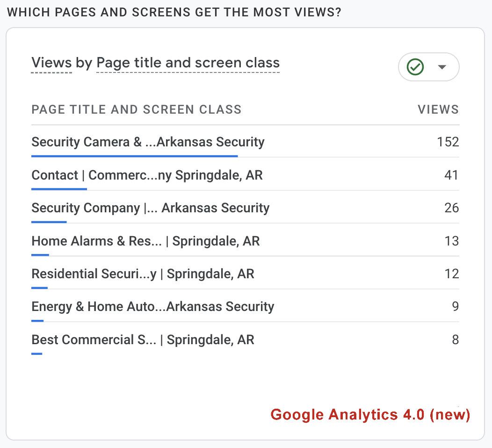Click the Which Pages and Screens heading
Image resolution: width=492 pixels, height=448 pixels.
(174, 12)
